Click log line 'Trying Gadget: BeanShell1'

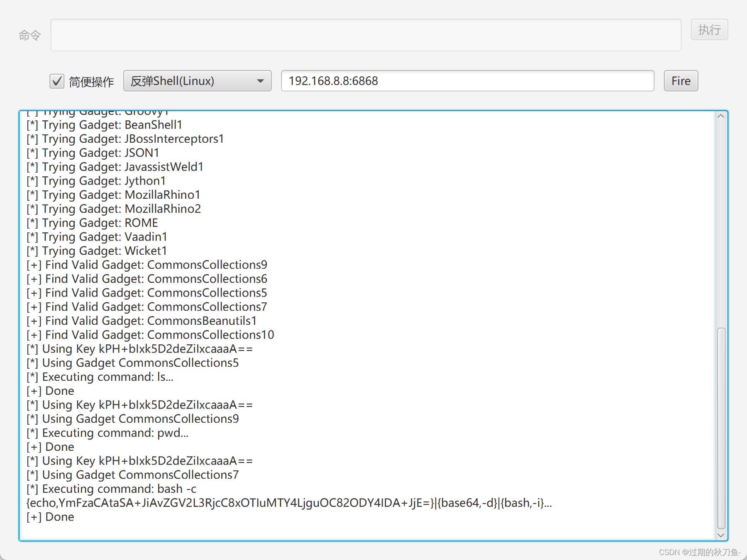[x=104, y=125]
